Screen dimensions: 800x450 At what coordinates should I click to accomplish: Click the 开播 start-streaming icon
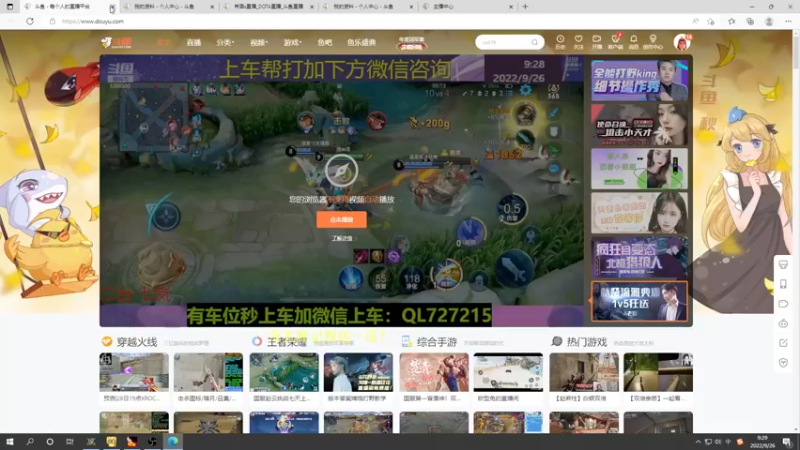(596, 42)
